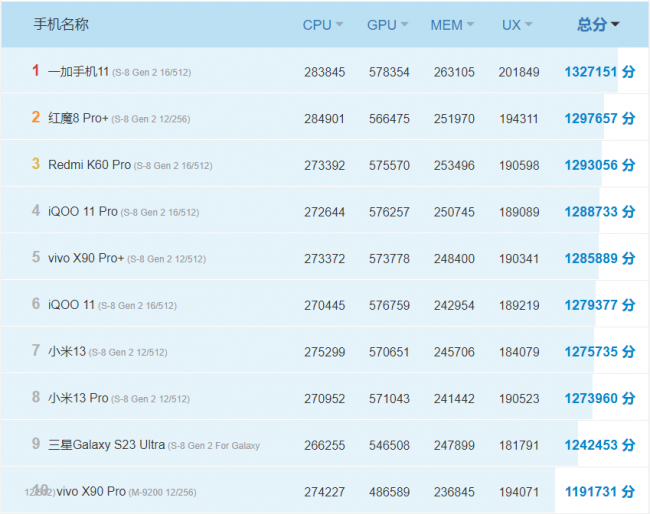Viewport: 650px width, 514px height.
Task: Click UX score 189089
Action: (519, 212)
